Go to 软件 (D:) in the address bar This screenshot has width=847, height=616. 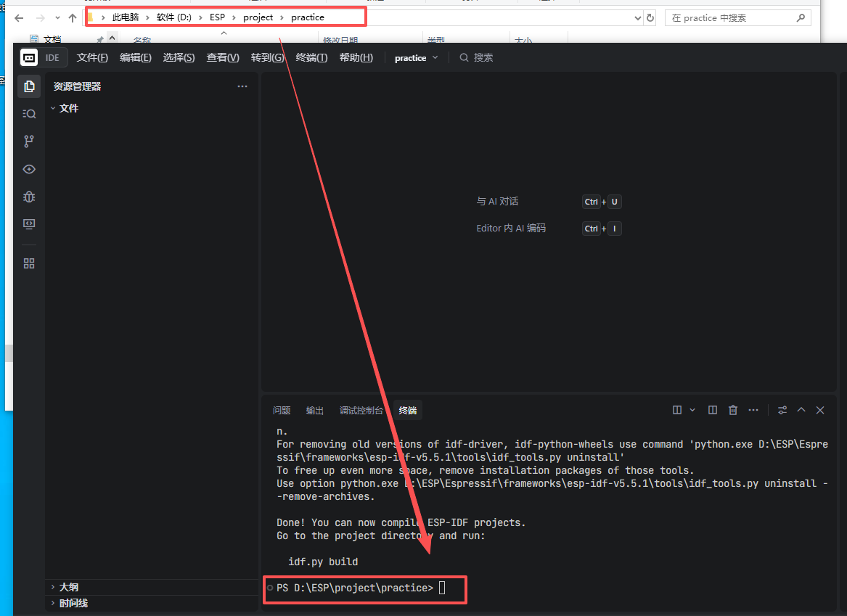tap(174, 17)
